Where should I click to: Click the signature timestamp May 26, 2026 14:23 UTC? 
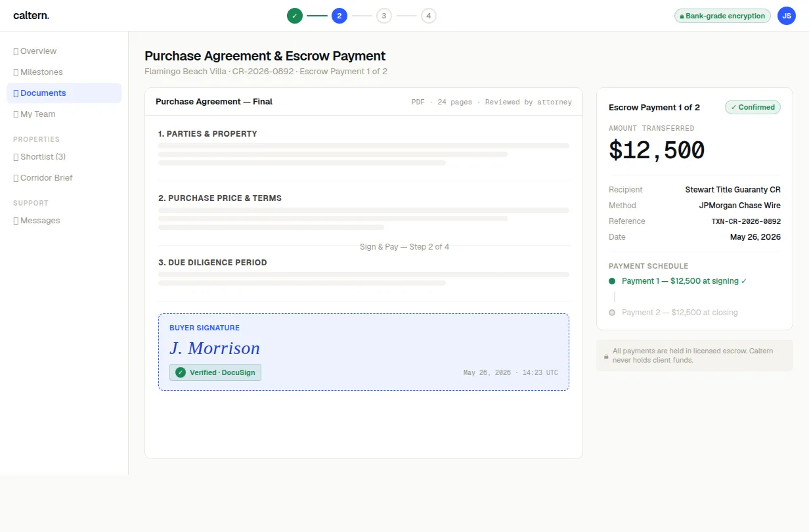point(511,373)
